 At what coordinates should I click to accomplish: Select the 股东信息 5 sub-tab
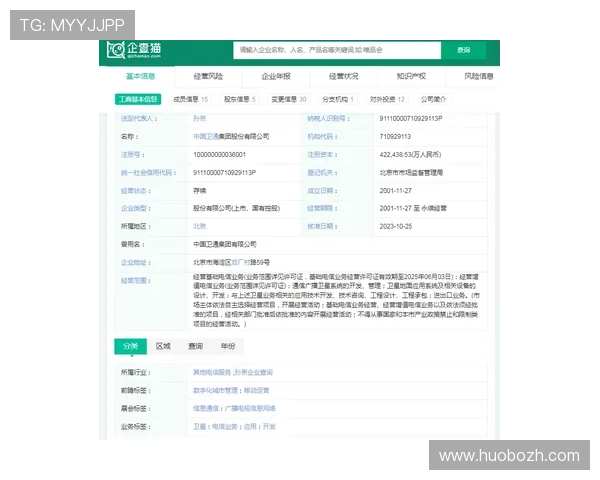click(240, 100)
